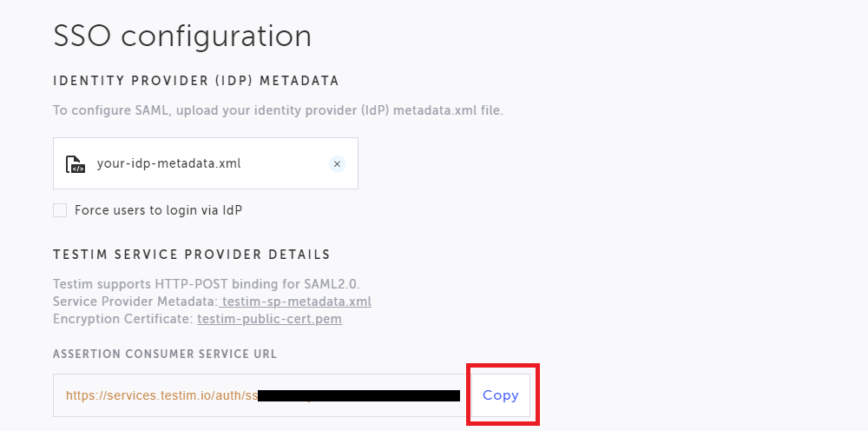
Task: Click the Testim Service Provider Details heading
Action: pos(191,255)
